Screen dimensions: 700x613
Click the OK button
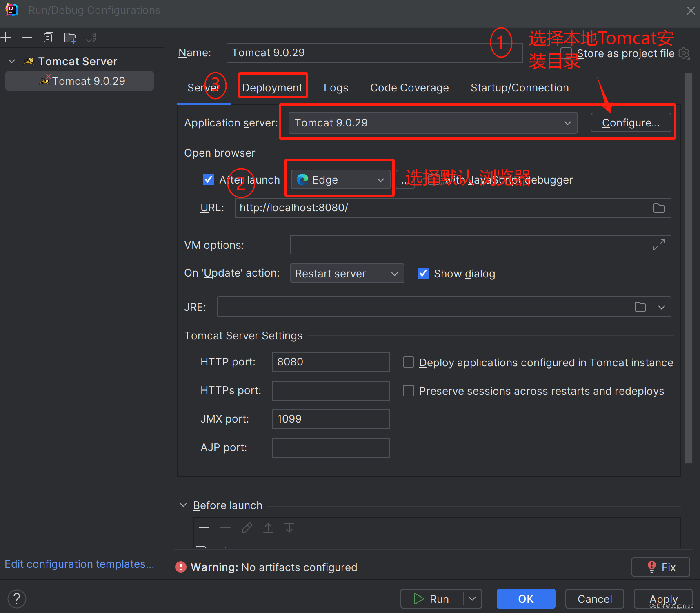tap(526, 599)
